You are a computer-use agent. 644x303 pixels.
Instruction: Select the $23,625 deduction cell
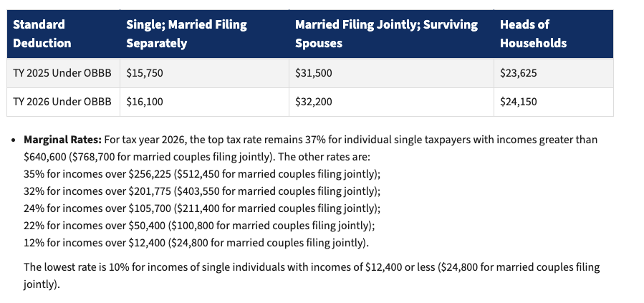519,73
